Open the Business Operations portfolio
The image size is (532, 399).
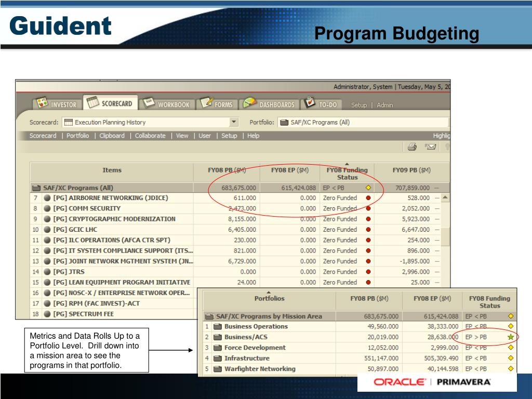pyautogui.click(x=256, y=326)
